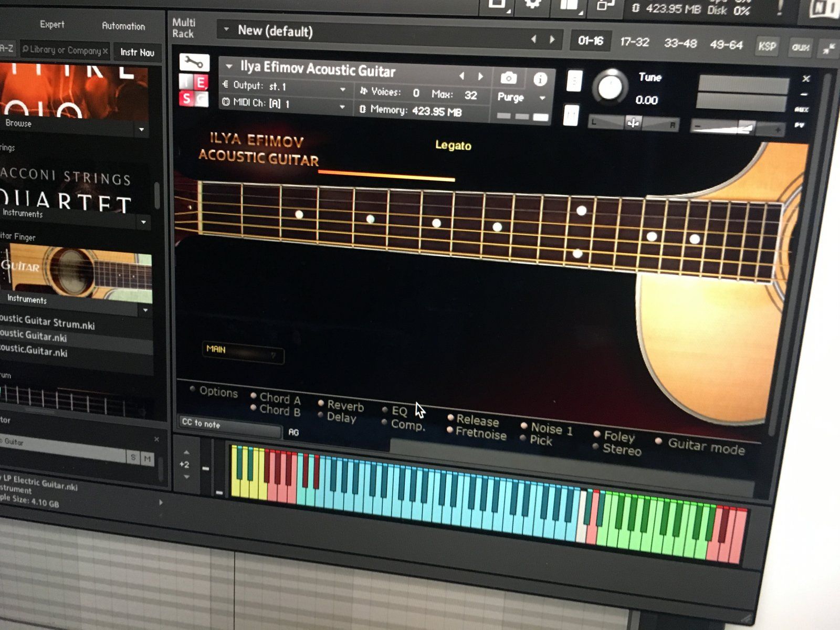Toggle the EQ effect
This screenshot has height=630, width=840.
coord(385,409)
